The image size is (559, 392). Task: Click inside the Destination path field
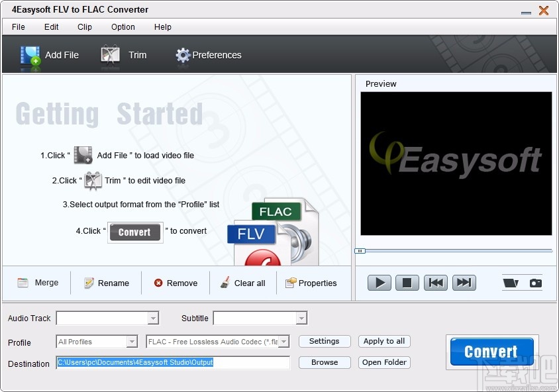point(172,363)
